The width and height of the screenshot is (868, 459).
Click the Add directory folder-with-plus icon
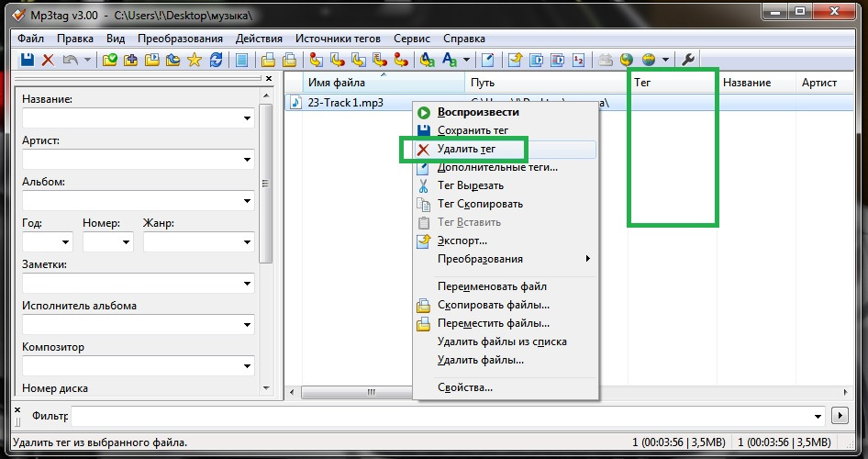[130, 60]
